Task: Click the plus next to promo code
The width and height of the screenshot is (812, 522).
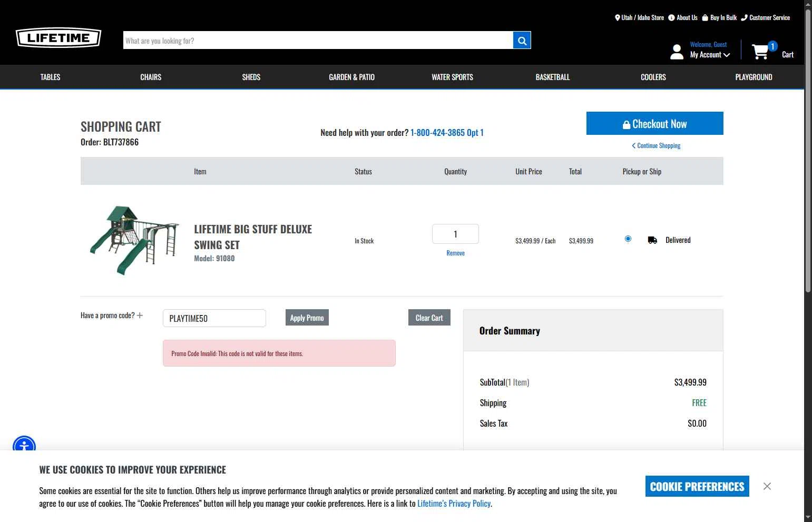Action: click(x=140, y=316)
